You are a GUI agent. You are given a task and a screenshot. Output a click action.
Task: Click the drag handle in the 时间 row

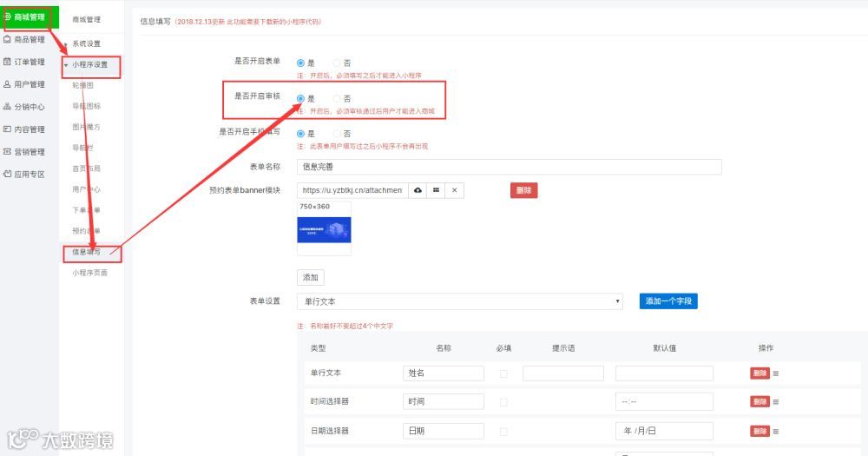tap(775, 401)
